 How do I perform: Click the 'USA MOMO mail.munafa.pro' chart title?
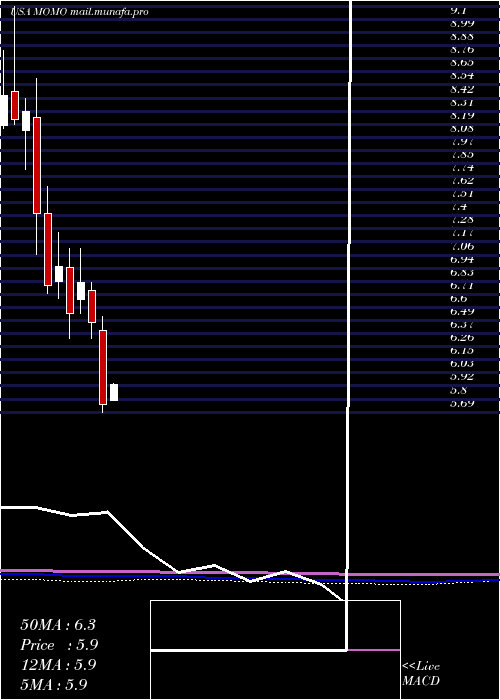79,12
